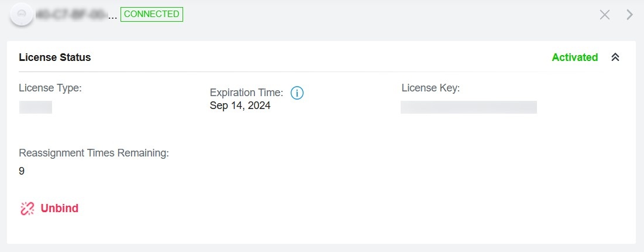Click the License Key label
Image resolution: width=644 pixels, height=252 pixels.
[431, 88]
